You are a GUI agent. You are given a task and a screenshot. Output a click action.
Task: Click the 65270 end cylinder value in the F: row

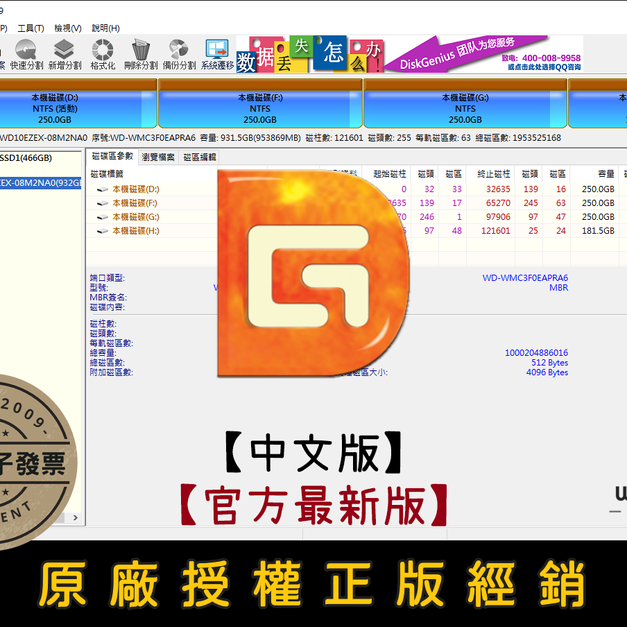click(498, 203)
